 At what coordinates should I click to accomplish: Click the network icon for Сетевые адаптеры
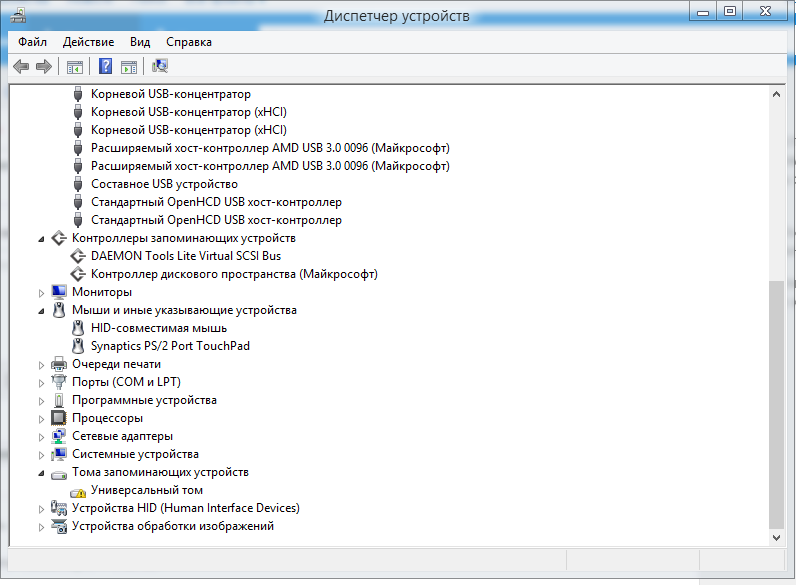pos(59,436)
